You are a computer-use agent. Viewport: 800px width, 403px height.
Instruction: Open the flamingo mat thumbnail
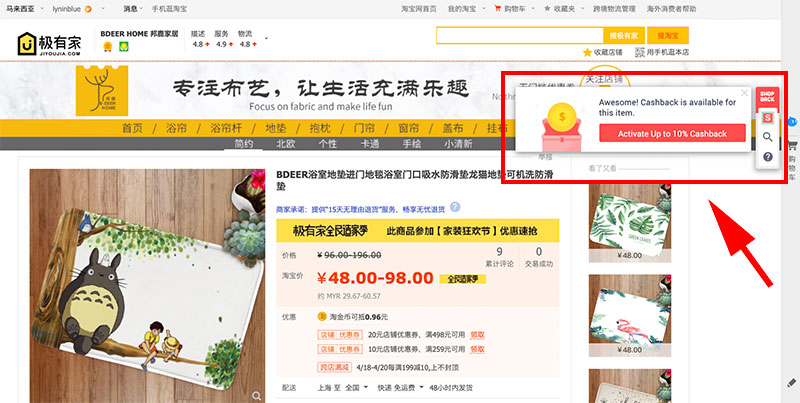(630, 315)
